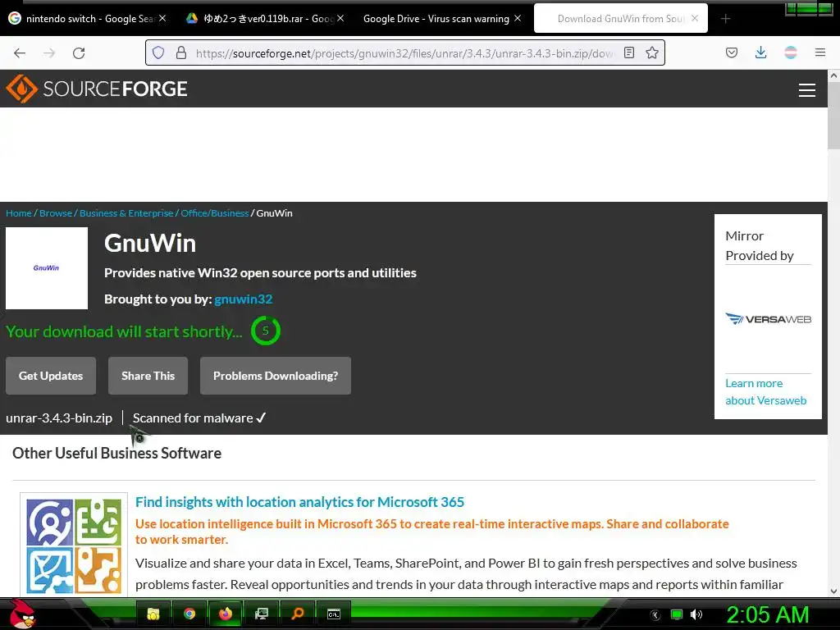Image resolution: width=840 pixels, height=630 pixels.
Task: Toggle reader view icon in address bar
Action: tap(629, 52)
